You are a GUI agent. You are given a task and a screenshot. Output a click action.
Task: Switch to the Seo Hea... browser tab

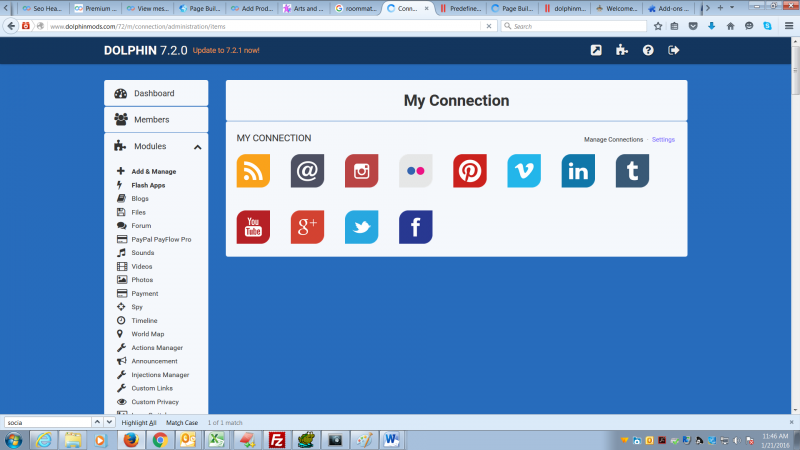tap(42, 8)
